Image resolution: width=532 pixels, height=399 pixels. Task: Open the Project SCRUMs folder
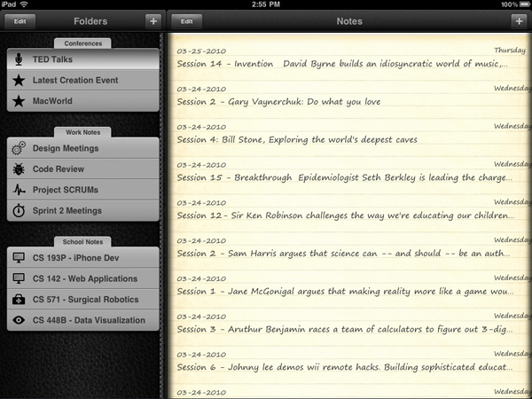(82, 190)
